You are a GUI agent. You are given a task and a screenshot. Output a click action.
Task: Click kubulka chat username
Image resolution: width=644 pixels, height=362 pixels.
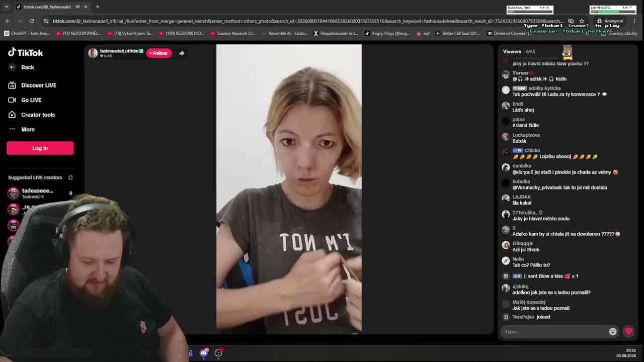tap(521, 182)
